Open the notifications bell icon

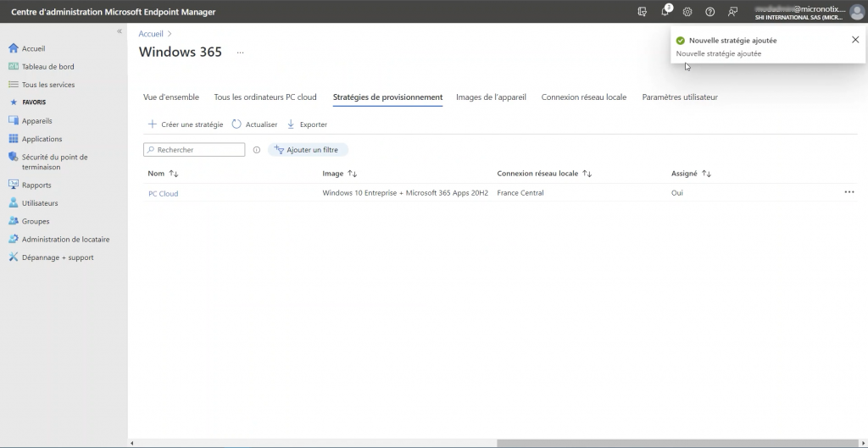point(665,12)
